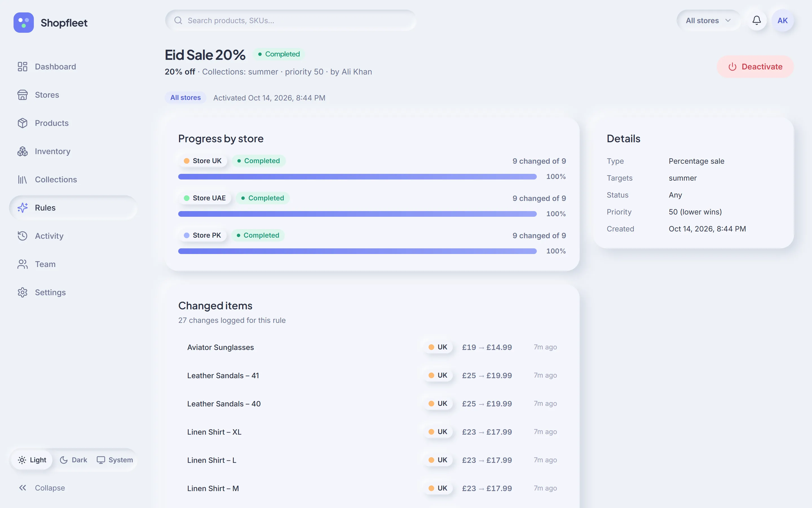Image resolution: width=812 pixels, height=508 pixels.
Task: Open Activity menu item
Action: click(73, 236)
